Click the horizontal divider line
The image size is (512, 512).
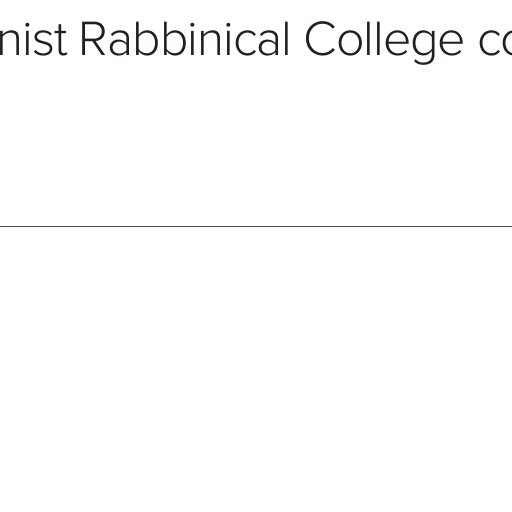click(x=256, y=226)
